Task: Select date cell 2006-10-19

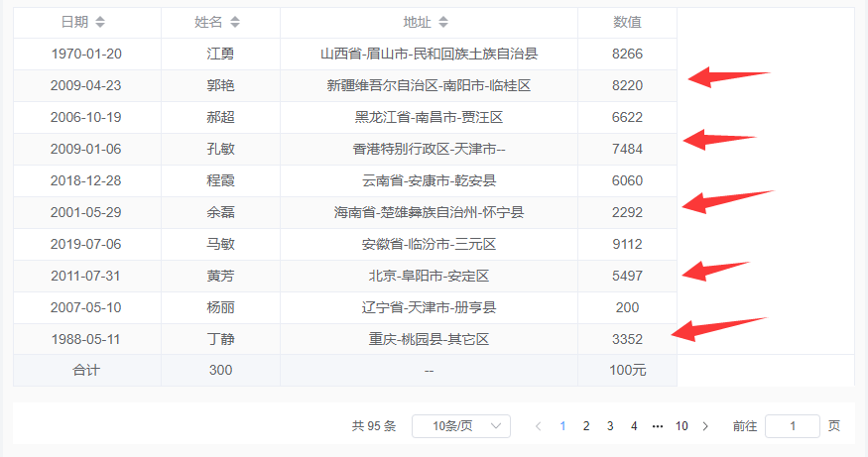Action: [85, 117]
